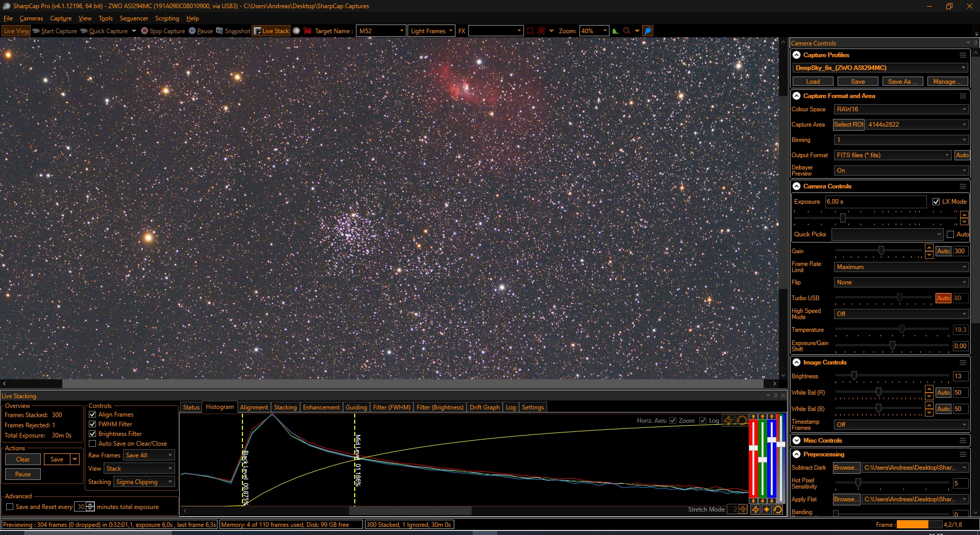The height and width of the screenshot is (535, 980).
Task: Enable Auto Save on Clear/Close
Action: pos(92,444)
